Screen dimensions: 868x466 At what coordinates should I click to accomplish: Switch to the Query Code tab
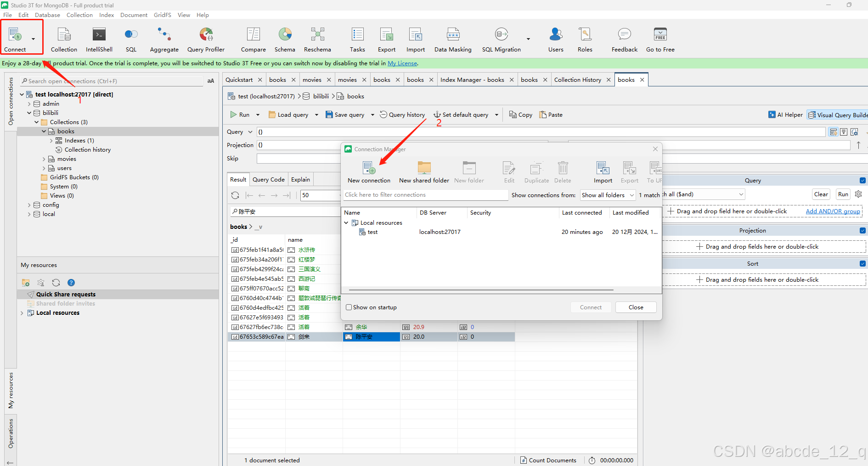click(x=268, y=180)
